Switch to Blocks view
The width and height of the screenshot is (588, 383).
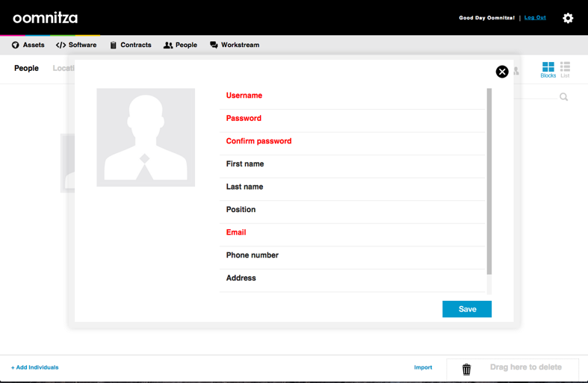point(548,70)
